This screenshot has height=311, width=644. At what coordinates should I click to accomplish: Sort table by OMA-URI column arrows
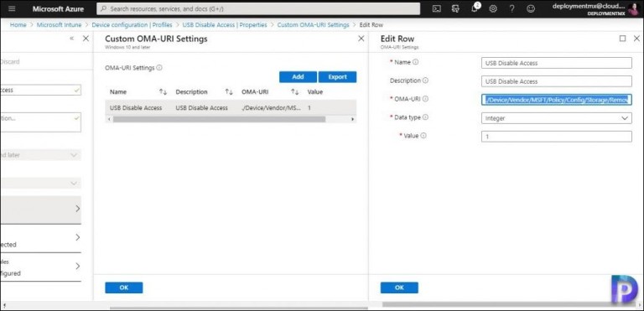(x=294, y=92)
